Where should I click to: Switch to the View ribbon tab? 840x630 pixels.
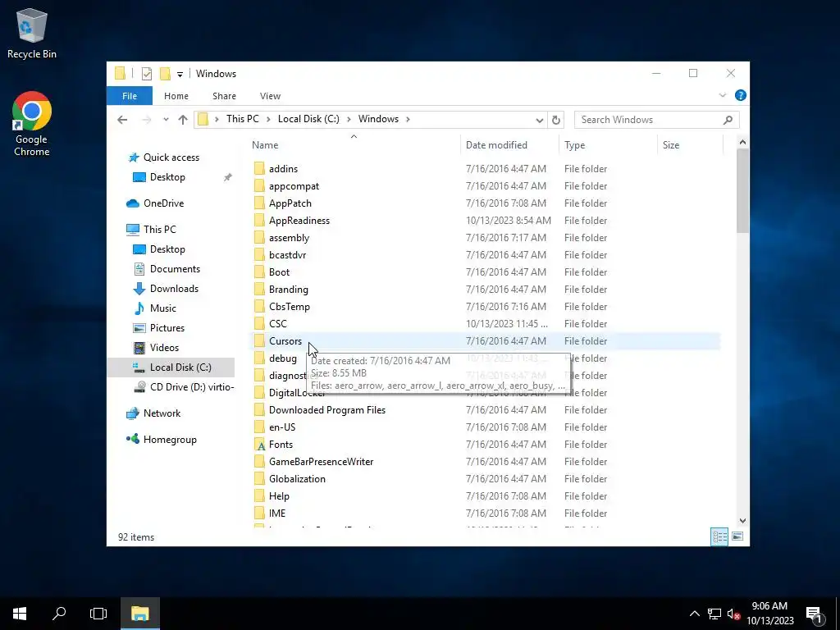click(x=270, y=96)
